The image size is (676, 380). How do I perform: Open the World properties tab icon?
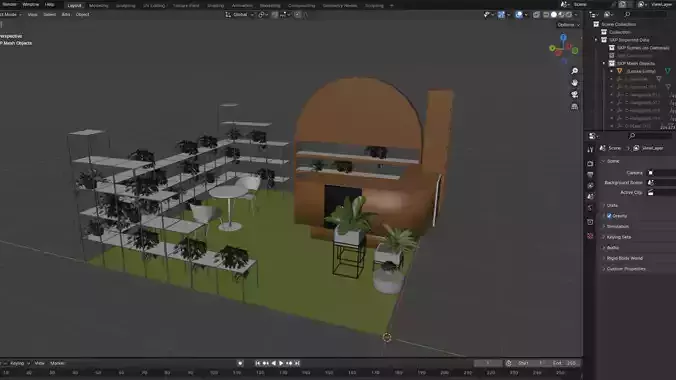pos(590,208)
